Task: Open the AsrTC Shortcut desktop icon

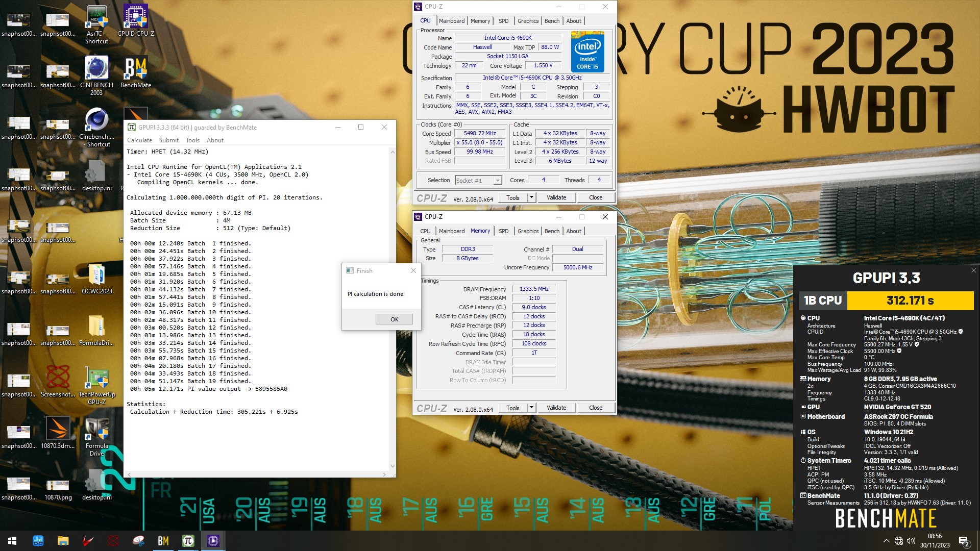Action: tap(96, 24)
